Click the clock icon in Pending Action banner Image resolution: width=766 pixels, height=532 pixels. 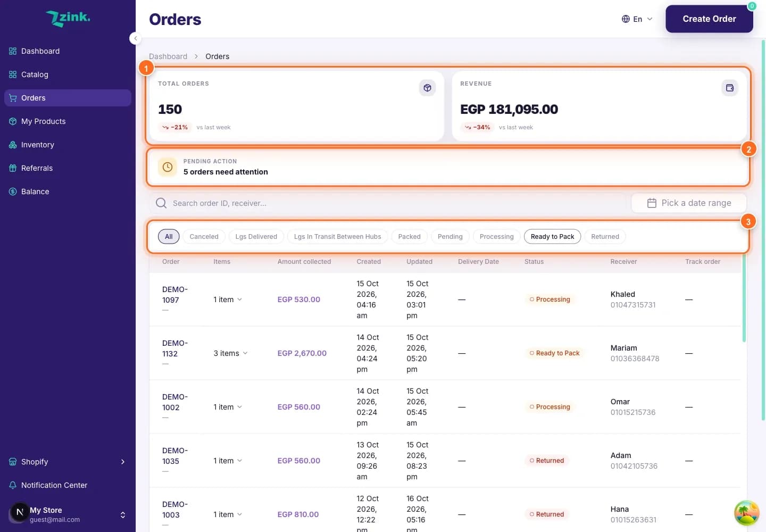tap(168, 167)
